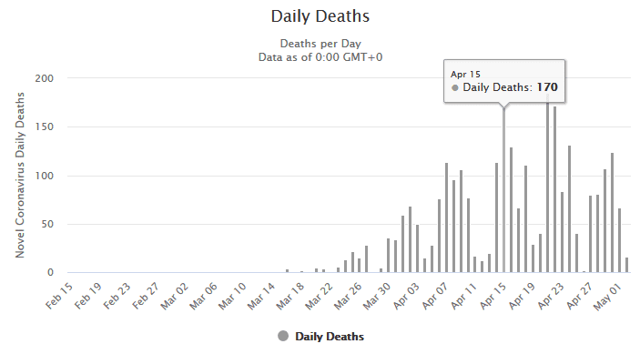Click the vertical 'Novel Coronavirus Daily Deaths' axis title
This screenshot has width=640, height=364.
20,176
